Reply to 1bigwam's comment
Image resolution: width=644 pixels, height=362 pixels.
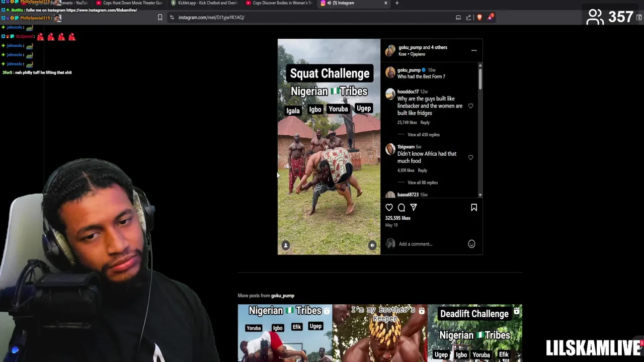[423, 170]
